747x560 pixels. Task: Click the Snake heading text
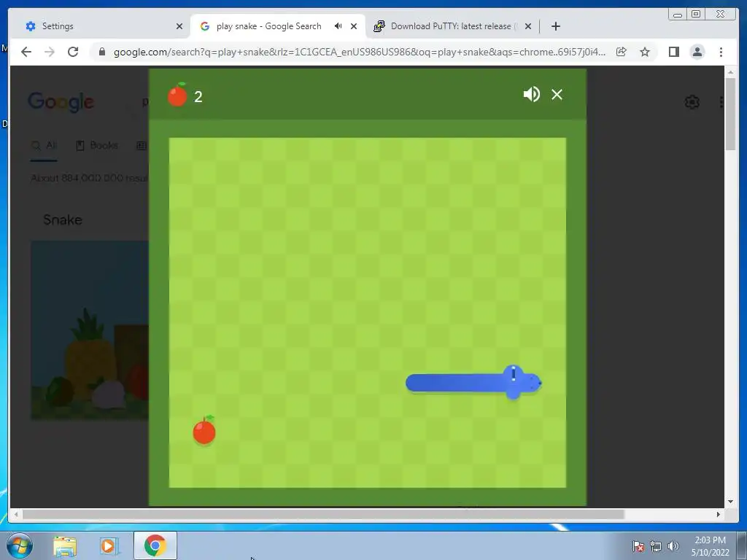63,219
